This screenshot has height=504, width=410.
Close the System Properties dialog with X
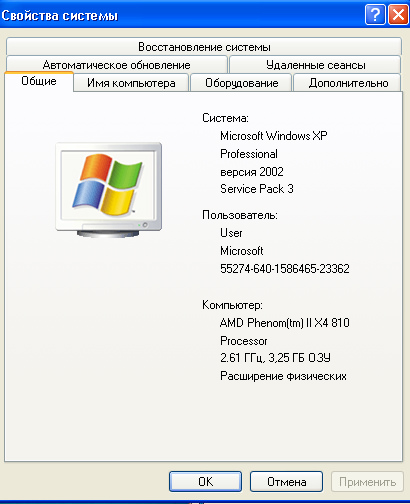pos(398,15)
